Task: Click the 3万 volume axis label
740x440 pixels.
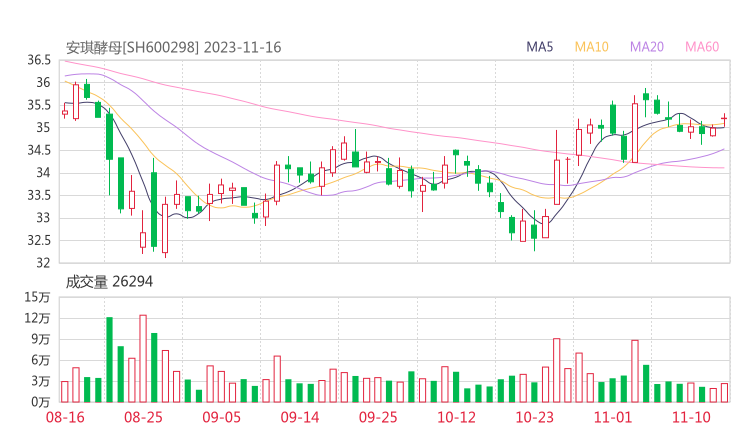Action: [x=41, y=381]
